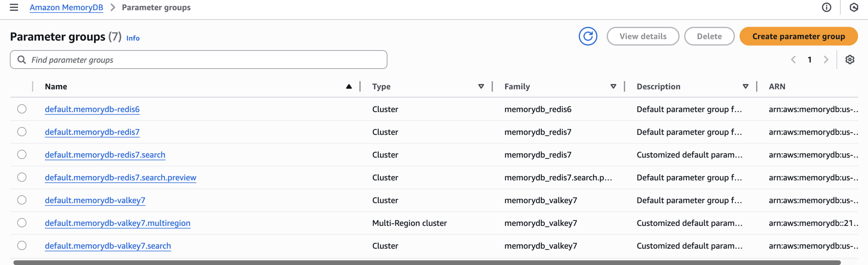The width and height of the screenshot is (868, 265).
Task: Click Customized default param… in redis7.search row
Action: tap(690, 155)
